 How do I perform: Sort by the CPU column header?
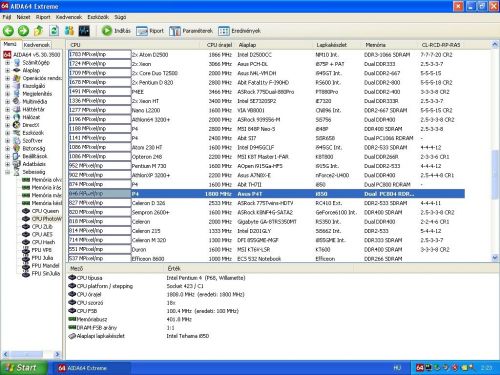(134, 45)
